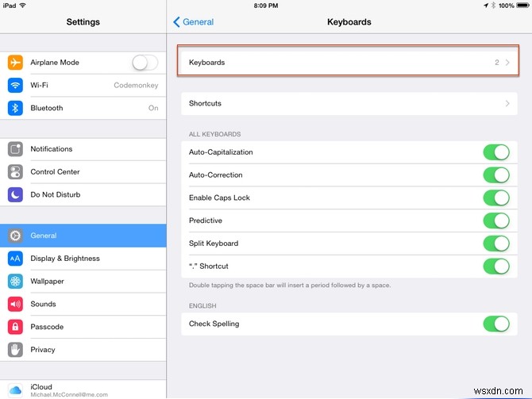The image size is (532, 399).
Task: Open Sounds settings
Action: [x=83, y=304]
